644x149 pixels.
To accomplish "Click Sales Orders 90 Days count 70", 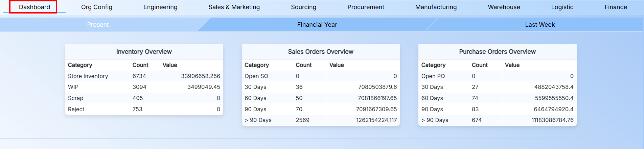I will tap(299, 109).
